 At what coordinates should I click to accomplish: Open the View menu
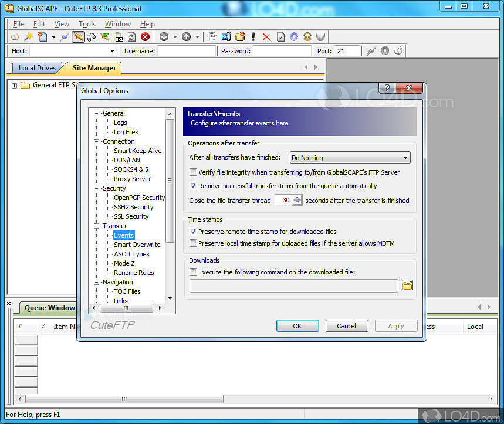(62, 24)
